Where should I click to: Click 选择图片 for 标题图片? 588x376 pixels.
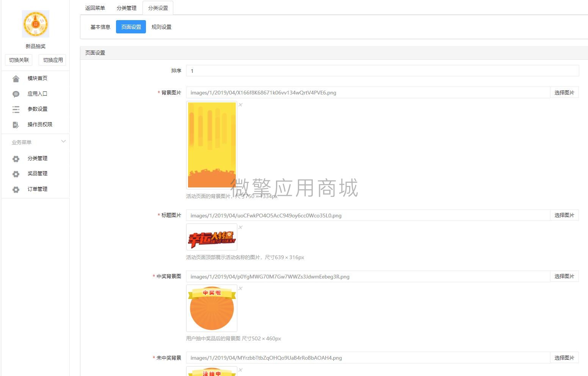[564, 215]
